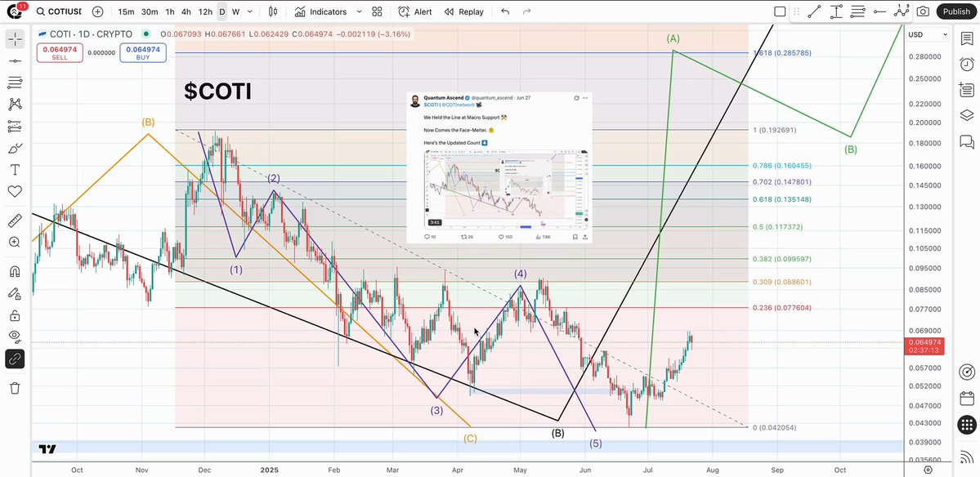Open pattern tools in left sidebar
Image resolution: width=980 pixels, height=477 pixels.
point(15,104)
